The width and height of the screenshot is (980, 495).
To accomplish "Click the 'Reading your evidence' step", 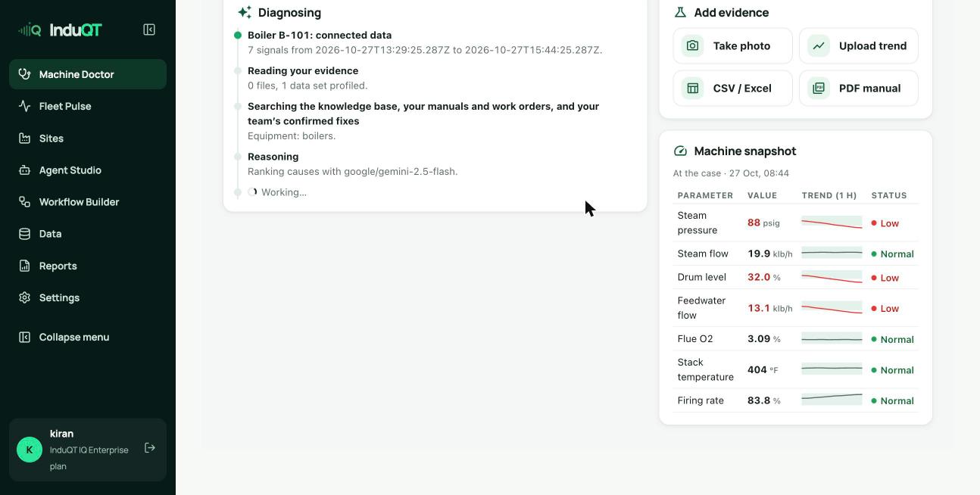I will tap(303, 70).
